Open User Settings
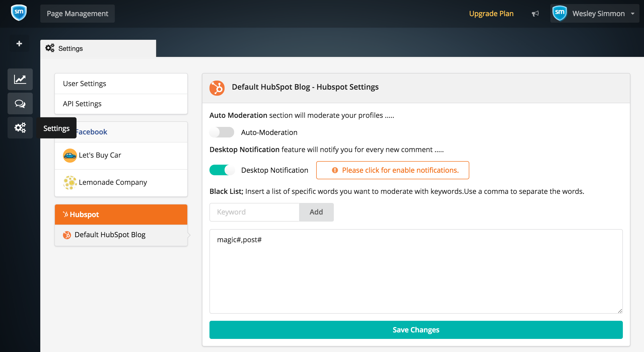The image size is (644, 352). [121, 84]
